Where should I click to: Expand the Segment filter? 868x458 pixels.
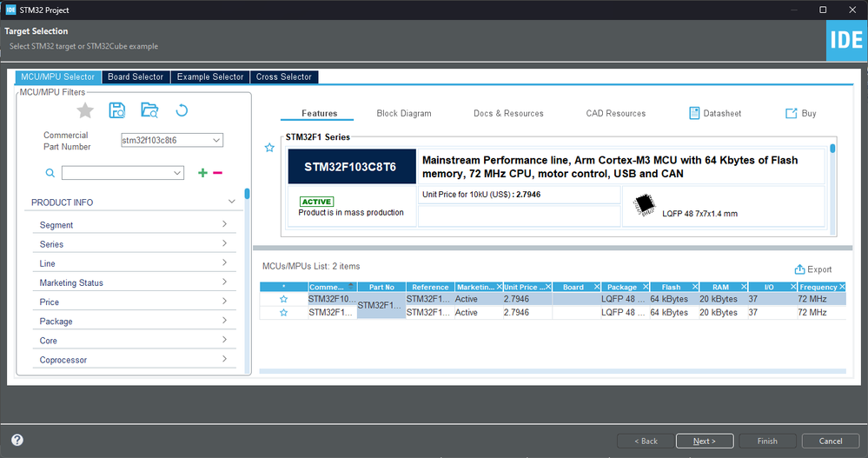pos(224,224)
